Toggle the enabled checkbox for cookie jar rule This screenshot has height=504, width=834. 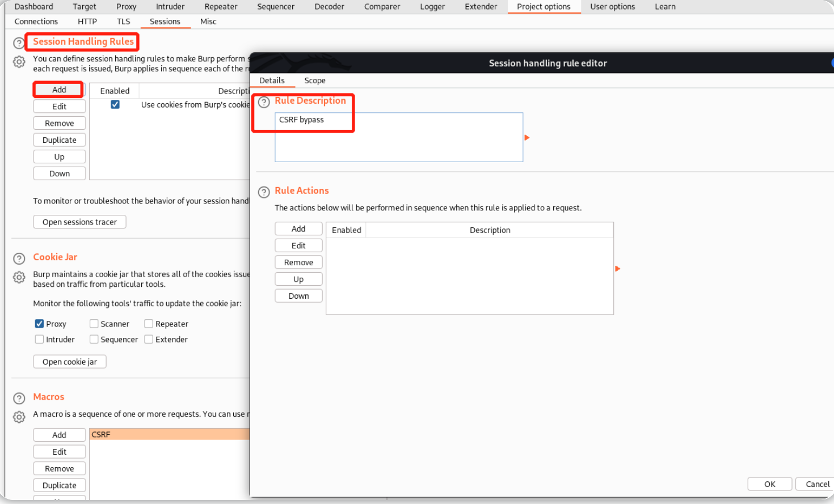[115, 104]
